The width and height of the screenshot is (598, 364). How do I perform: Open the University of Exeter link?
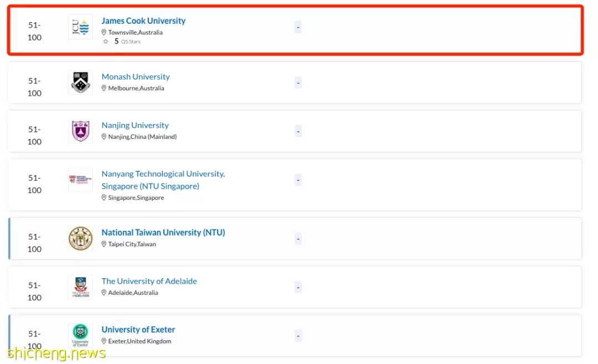138,329
